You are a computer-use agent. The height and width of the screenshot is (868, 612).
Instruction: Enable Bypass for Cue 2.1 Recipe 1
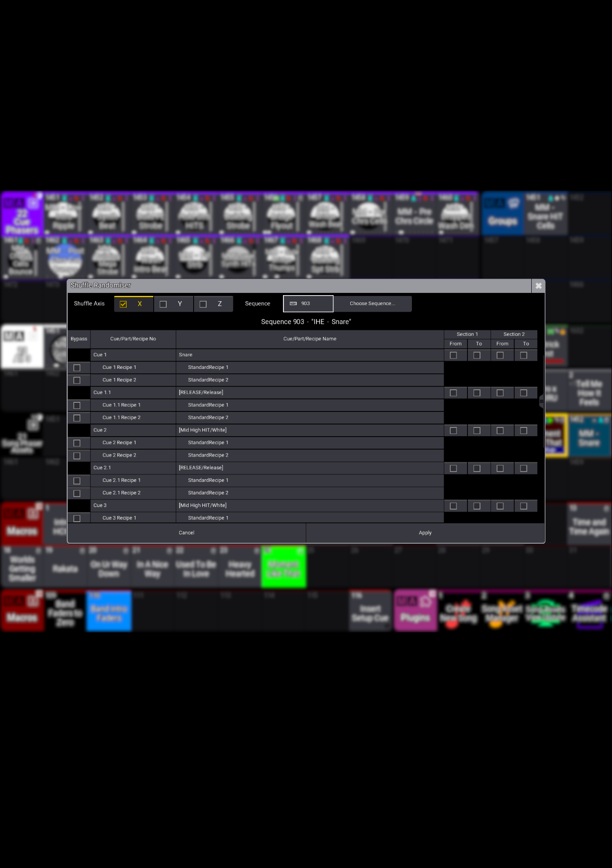[x=77, y=481]
